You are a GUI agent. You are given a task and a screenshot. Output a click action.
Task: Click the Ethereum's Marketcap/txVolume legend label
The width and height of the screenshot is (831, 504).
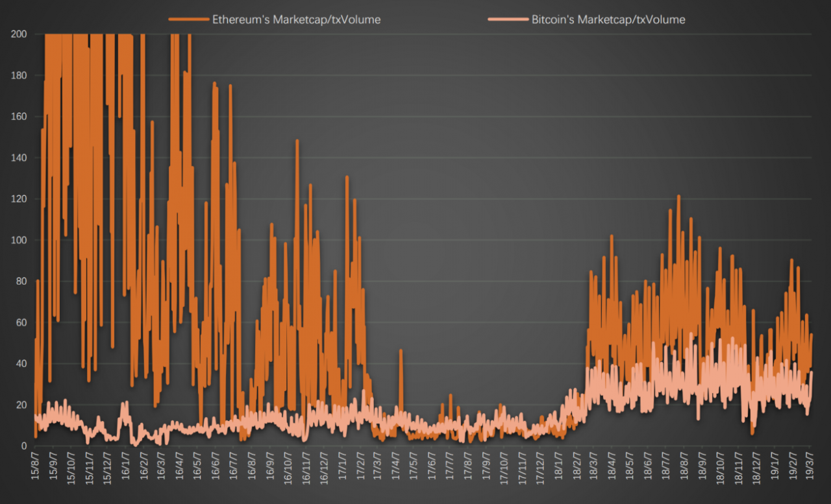[x=297, y=19]
